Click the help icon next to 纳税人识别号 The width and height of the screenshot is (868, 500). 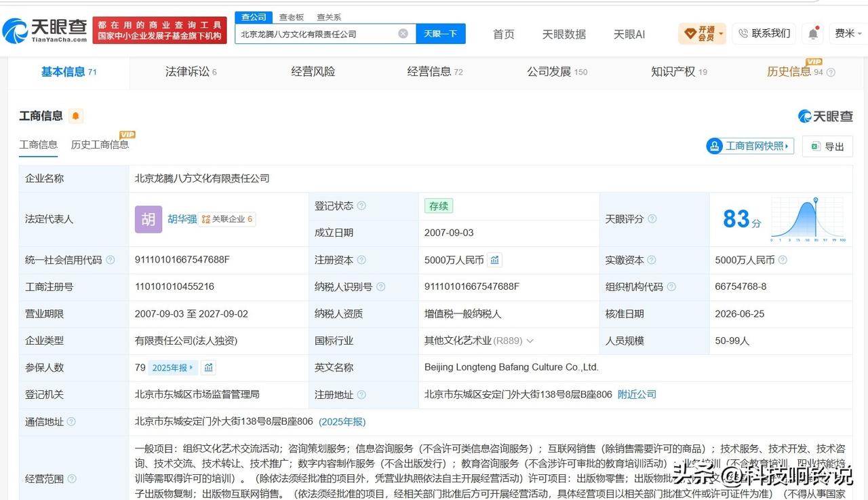(381, 287)
